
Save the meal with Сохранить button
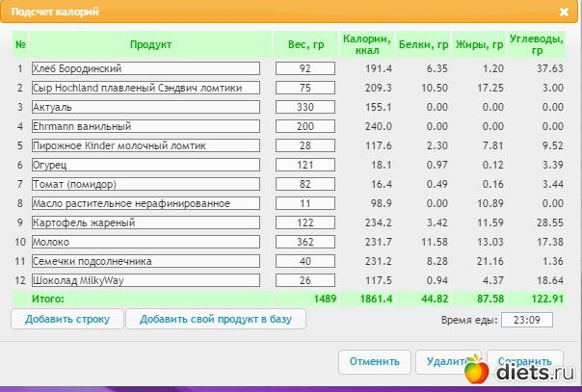click(525, 360)
